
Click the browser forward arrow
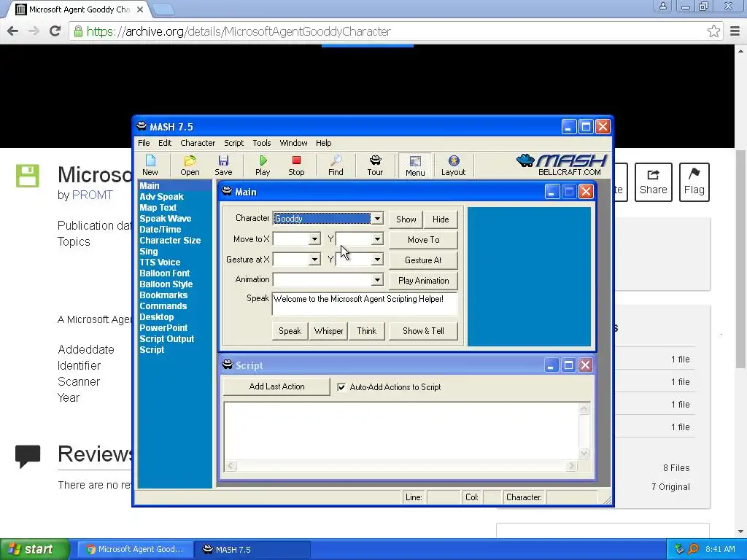coord(34,31)
